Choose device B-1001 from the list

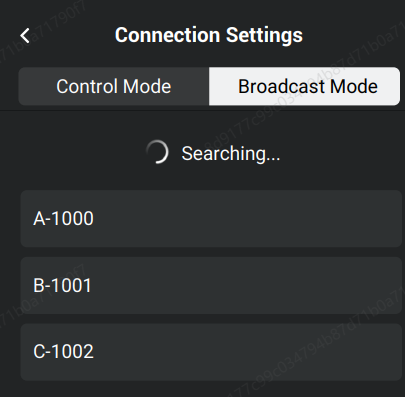[x=211, y=285]
